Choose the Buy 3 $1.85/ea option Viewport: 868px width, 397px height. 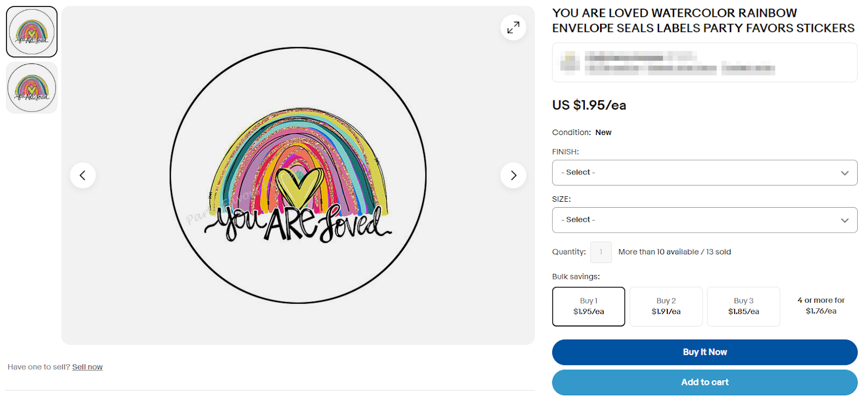tap(744, 306)
